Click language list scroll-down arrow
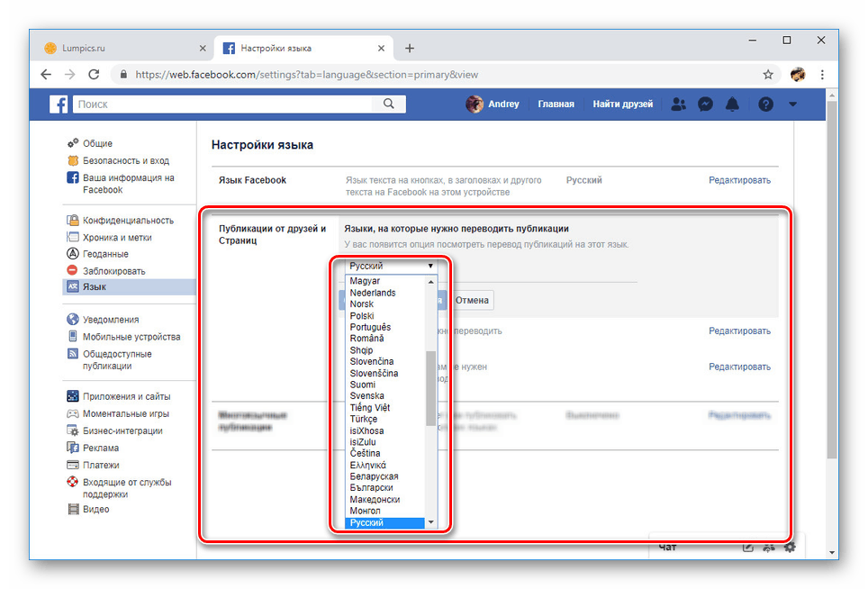Viewport: 868px width, 589px height. pos(430,522)
